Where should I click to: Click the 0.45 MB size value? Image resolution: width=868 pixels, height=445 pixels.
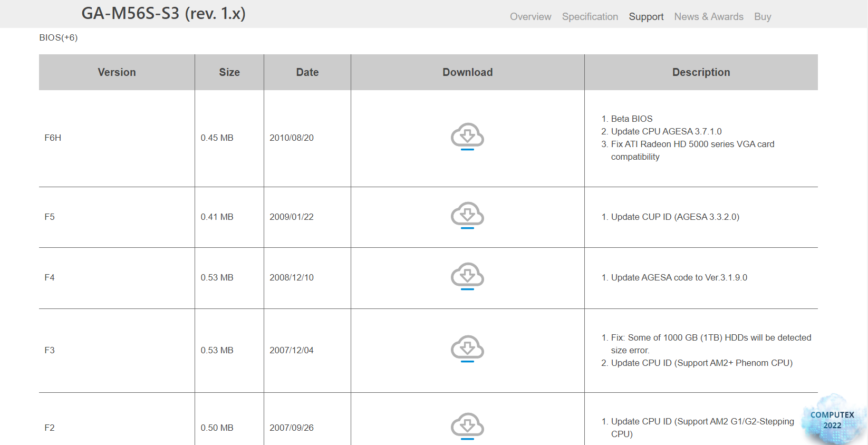(x=217, y=138)
